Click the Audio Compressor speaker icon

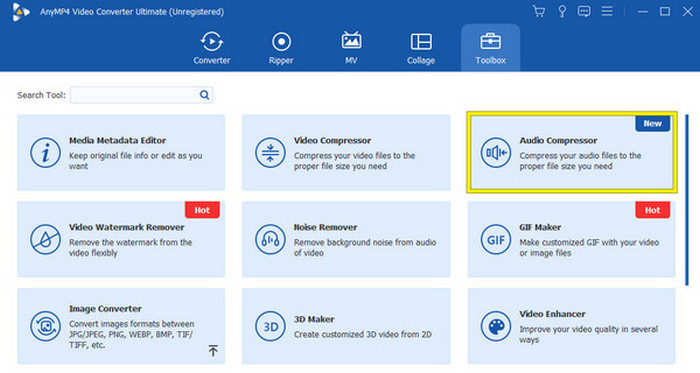tap(496, 153)
